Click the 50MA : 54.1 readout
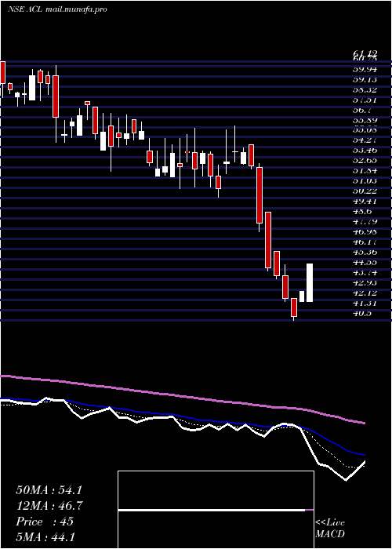 click(49, 490)
